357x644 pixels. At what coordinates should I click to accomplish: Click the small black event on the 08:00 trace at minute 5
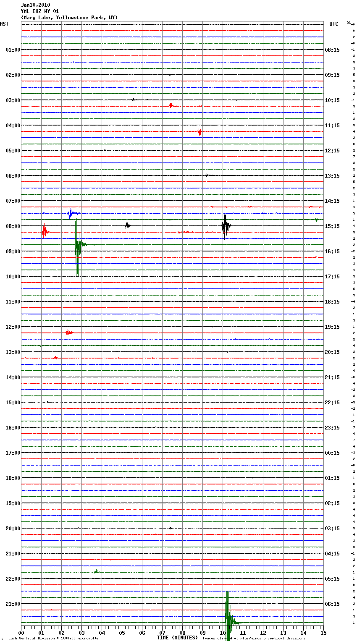click(127, 225)
